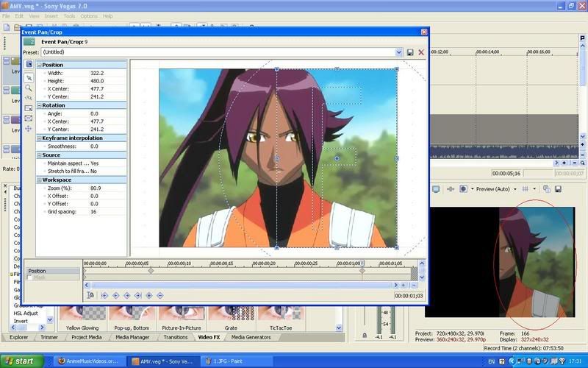
Task: Open the Tools menu
Action: pos(69,16)
